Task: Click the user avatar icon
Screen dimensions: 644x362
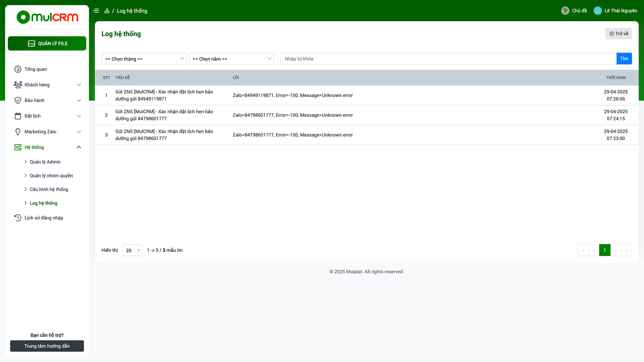Action: [x=598, y=11]
